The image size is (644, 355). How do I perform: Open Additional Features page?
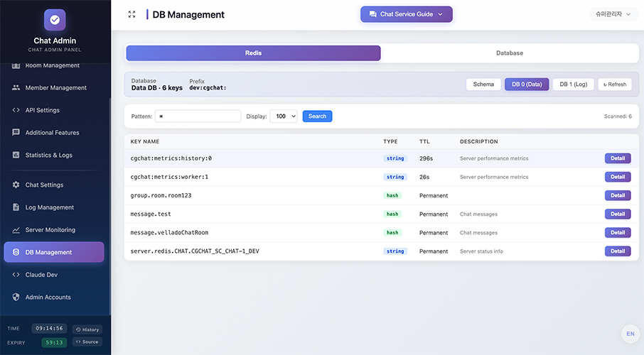[55, 133]
